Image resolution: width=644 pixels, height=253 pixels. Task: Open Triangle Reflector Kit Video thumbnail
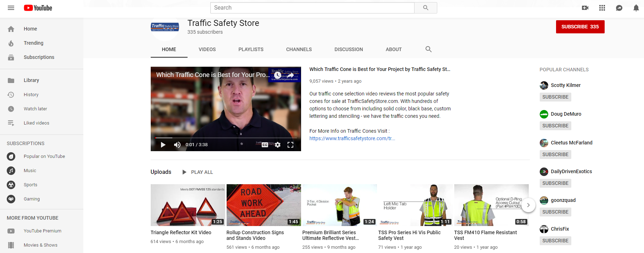point(188,205)
